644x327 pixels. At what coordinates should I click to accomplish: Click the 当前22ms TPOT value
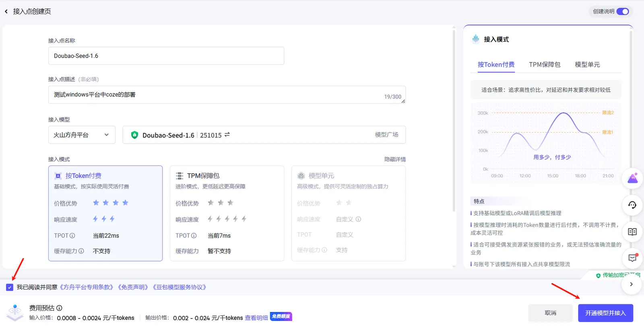pos(106,236)
